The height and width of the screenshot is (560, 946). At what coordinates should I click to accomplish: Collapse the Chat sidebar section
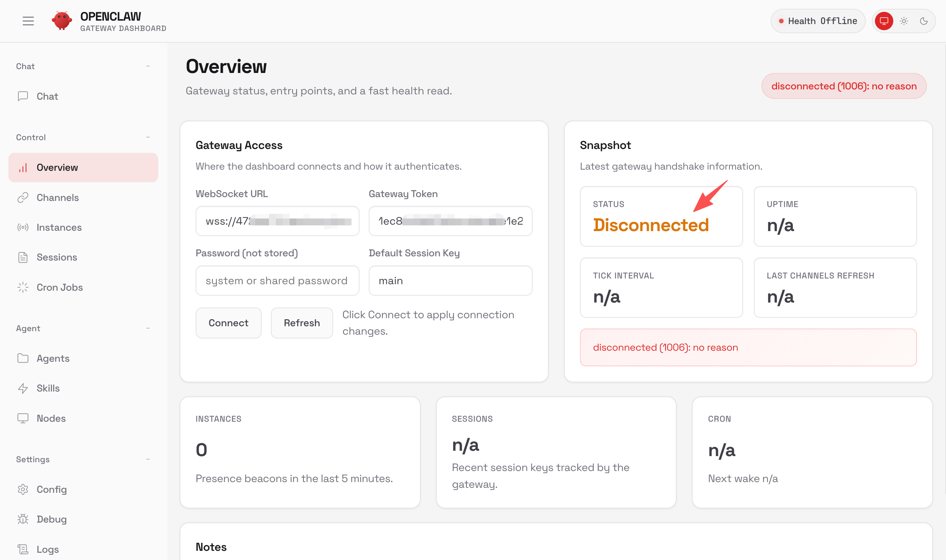(148, 66)
